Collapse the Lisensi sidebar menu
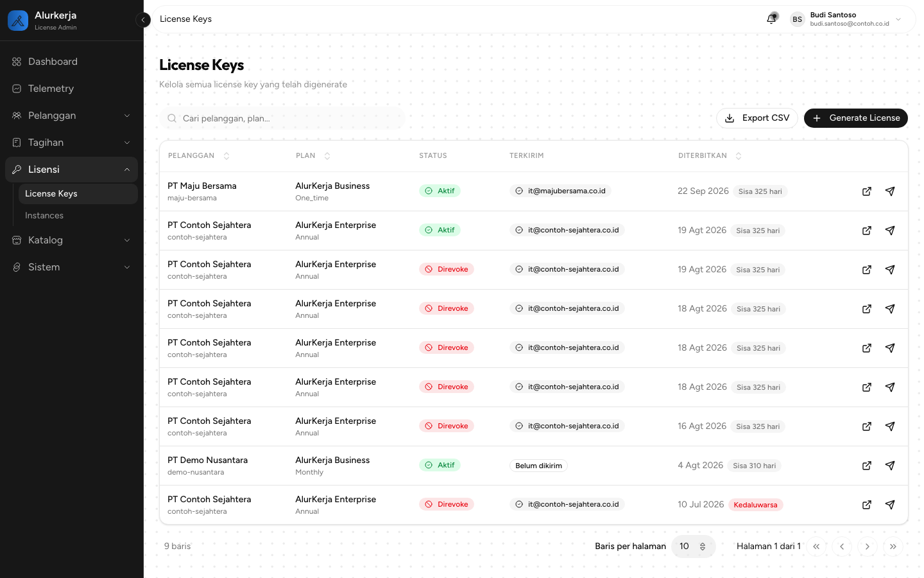Viewport: 924px width, 578px height. tap(71, 170)
